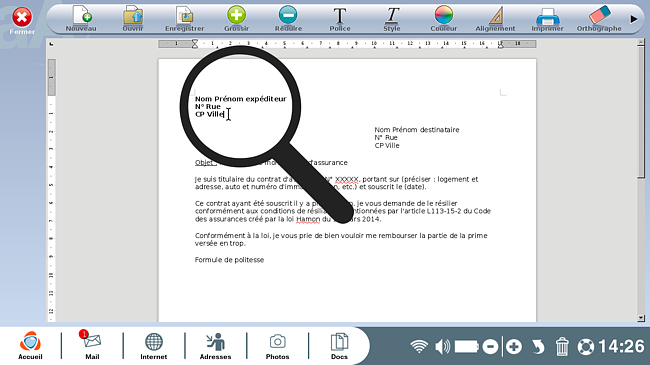Open the Mail application
650x365 pixels.
[x=92, y=345]
